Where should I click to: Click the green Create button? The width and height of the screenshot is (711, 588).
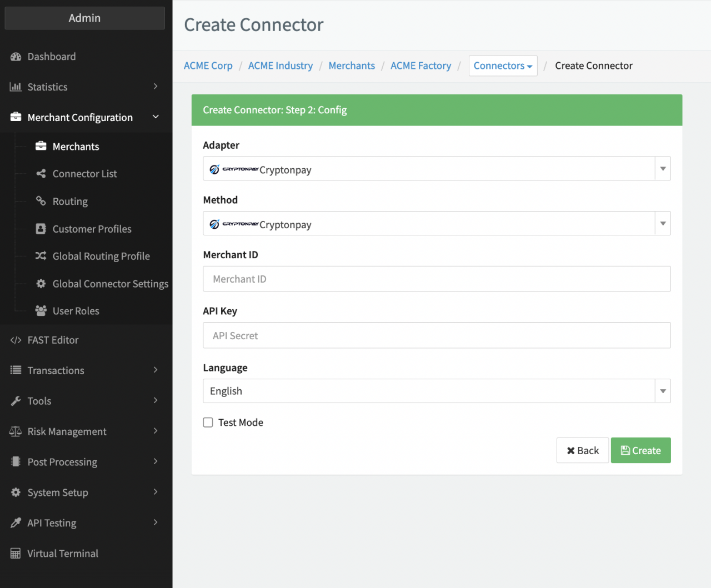tap(640, 450)
